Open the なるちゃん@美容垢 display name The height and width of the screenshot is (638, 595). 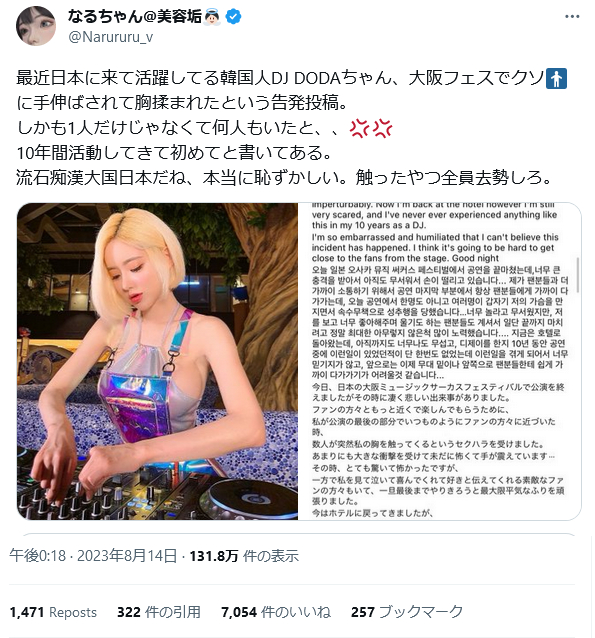coord(135,17)
